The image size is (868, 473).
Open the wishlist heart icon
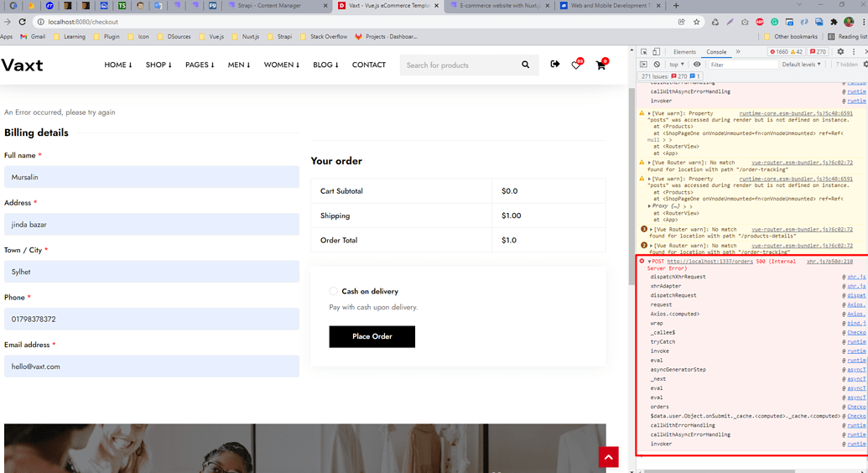(x=576, y=65)
